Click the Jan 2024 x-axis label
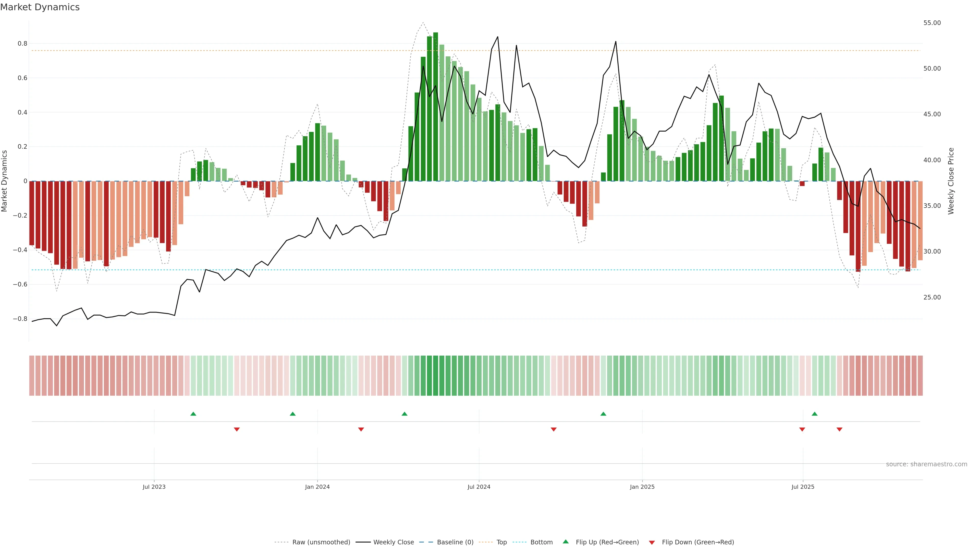980x551 pixels. 317,487
